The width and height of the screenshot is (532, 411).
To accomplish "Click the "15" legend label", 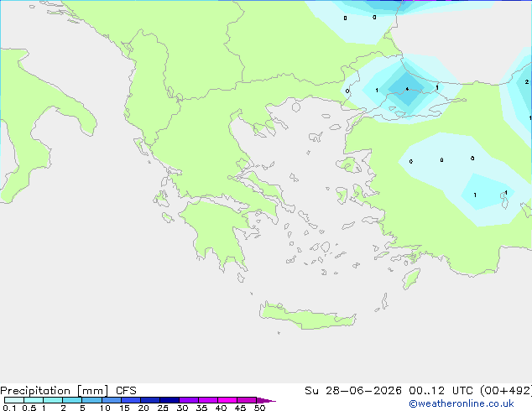I will [x=124, y=408].
